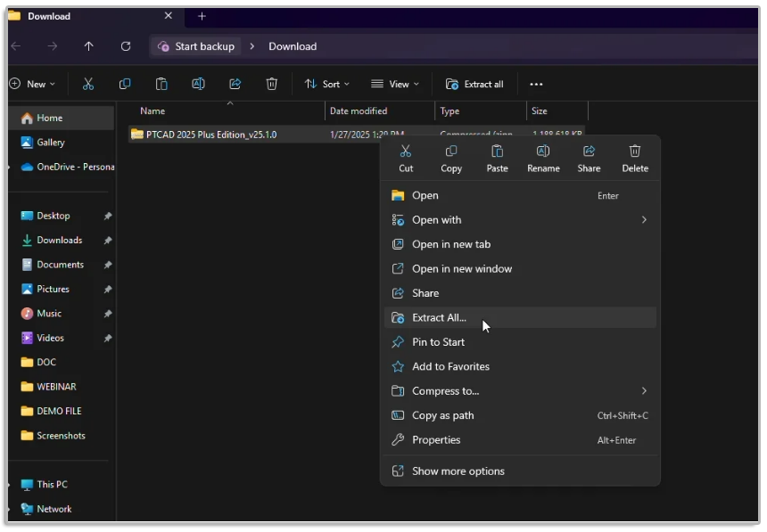767x532 pixels.
Task: Select Rename in the context menu
Action: [543, 159]
